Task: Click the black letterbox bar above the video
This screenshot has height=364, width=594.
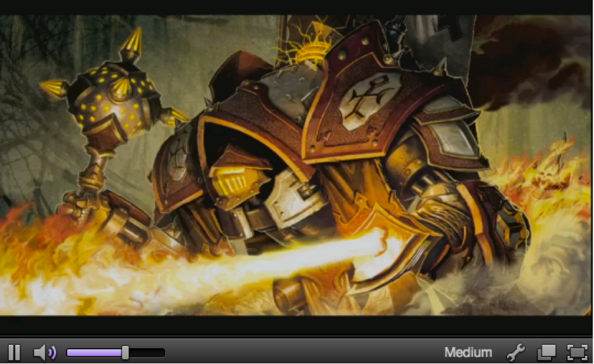Action: click(297, 7)
